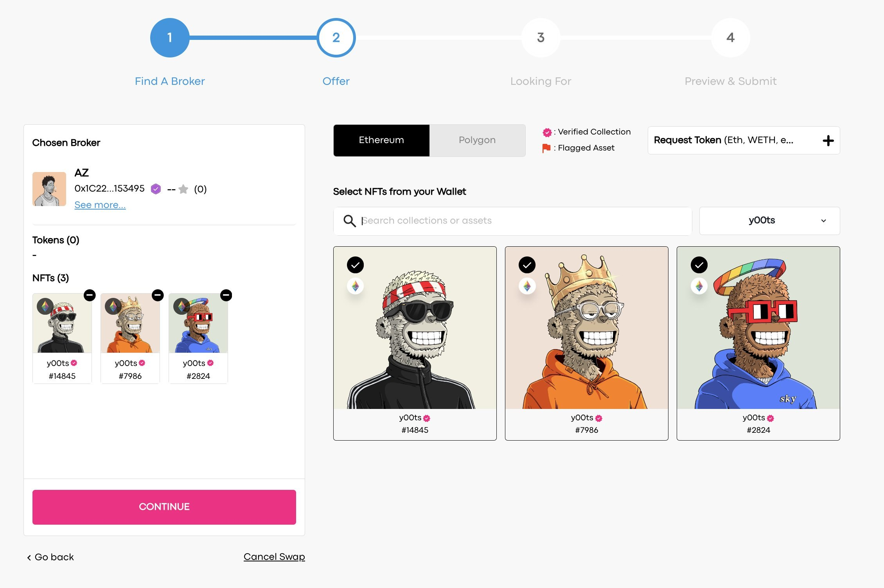884x588 pixels.
Task: Click the purple verified badge beside broker address
Action: (156, 189)
